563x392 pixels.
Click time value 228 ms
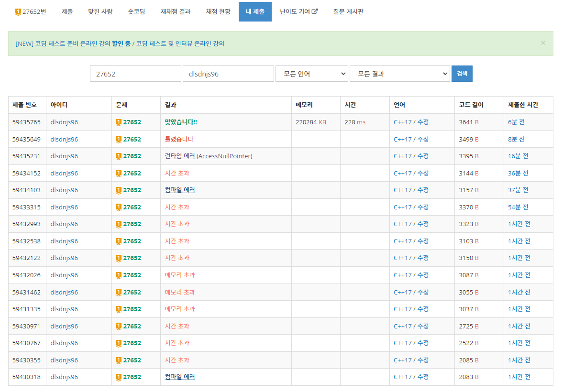click(355, 122)
